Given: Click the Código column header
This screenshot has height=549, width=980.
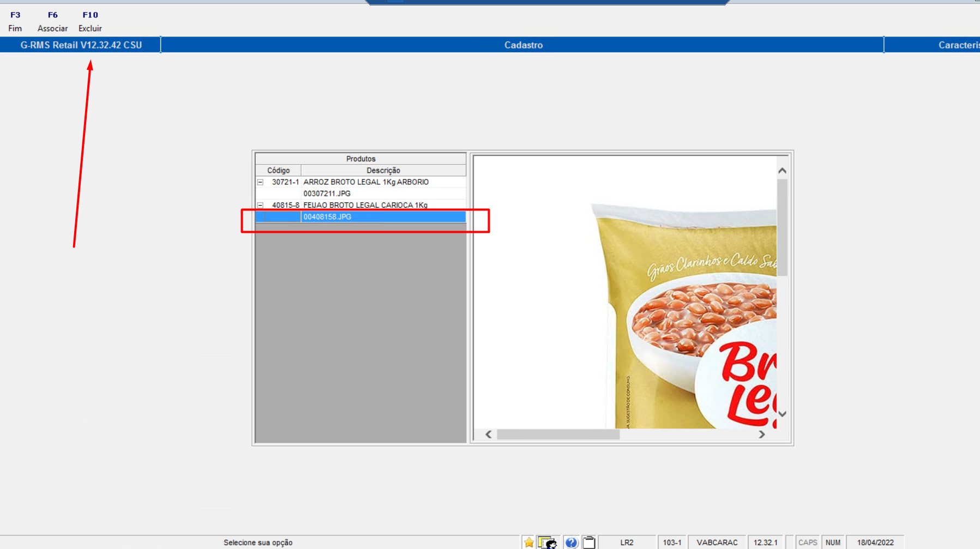Looking at the screenshot, I should coord(278,171).
